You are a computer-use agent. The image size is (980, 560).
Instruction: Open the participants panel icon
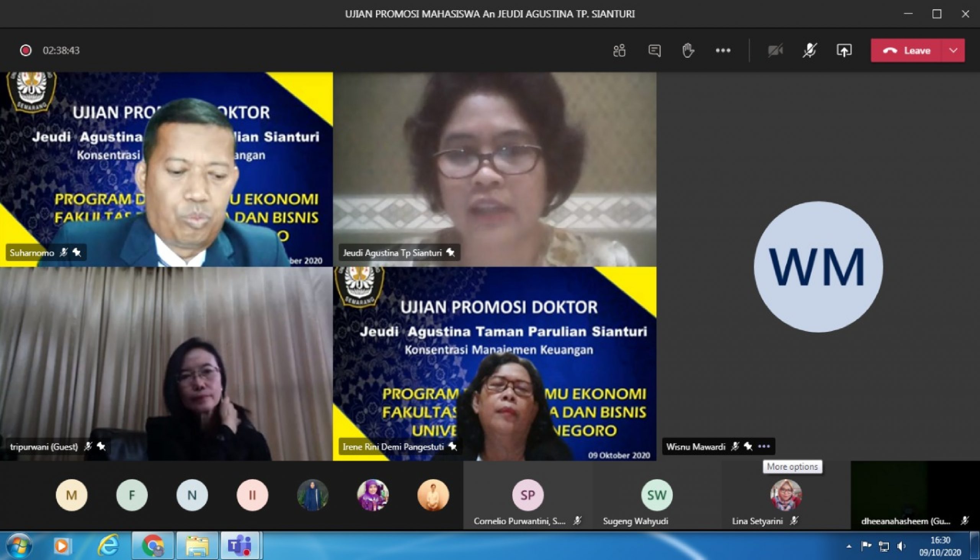pos(619,51)
